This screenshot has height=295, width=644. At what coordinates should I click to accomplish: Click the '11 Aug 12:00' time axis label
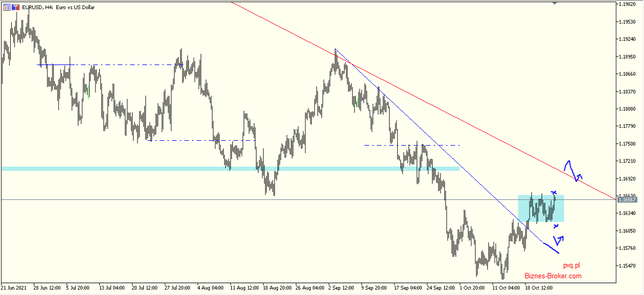[244, 287]
